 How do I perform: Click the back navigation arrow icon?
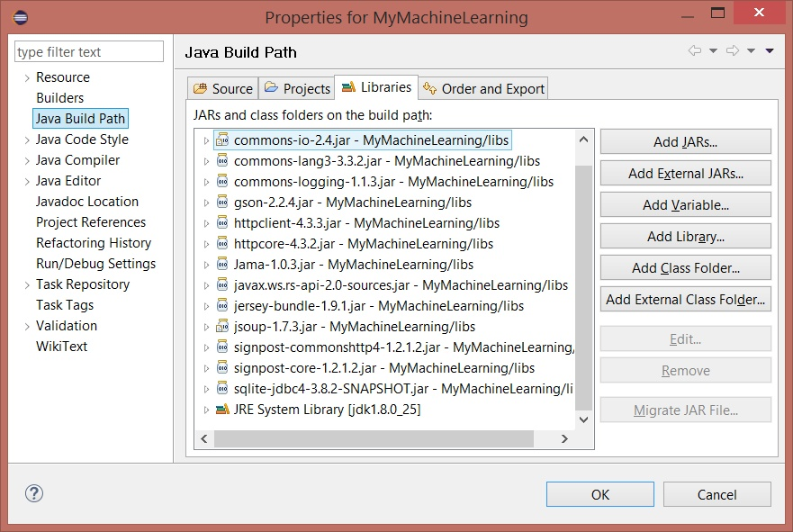[695, 50]
